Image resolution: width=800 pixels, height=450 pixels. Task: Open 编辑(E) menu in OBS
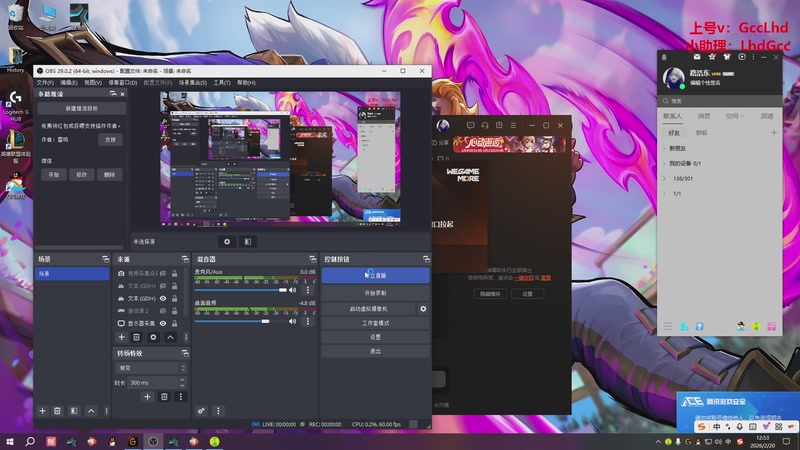pos(69,83)
